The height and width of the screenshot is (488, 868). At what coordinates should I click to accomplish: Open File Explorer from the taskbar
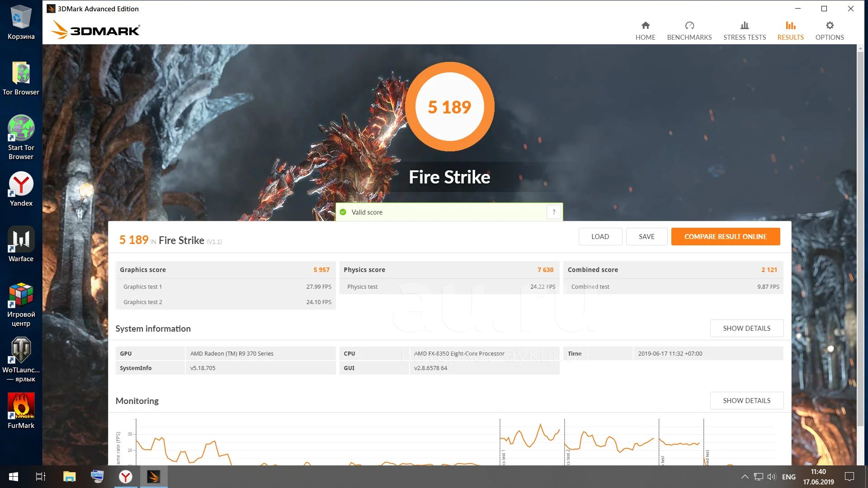[69, 477]
